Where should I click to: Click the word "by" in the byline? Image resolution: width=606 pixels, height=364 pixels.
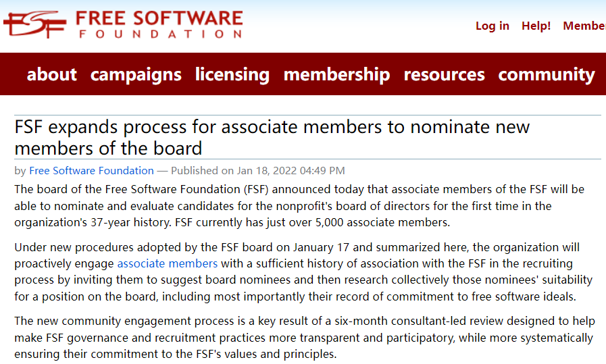[x=20, y=171]
